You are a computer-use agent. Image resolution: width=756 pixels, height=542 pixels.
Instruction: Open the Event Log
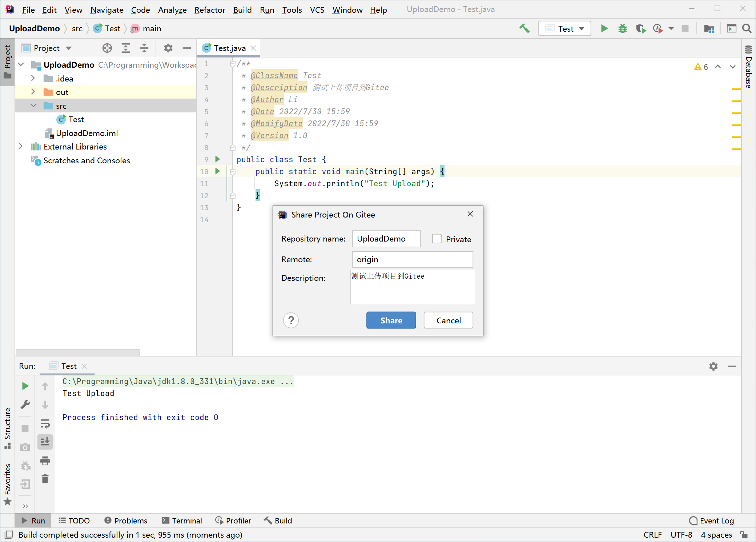point(712,521)
